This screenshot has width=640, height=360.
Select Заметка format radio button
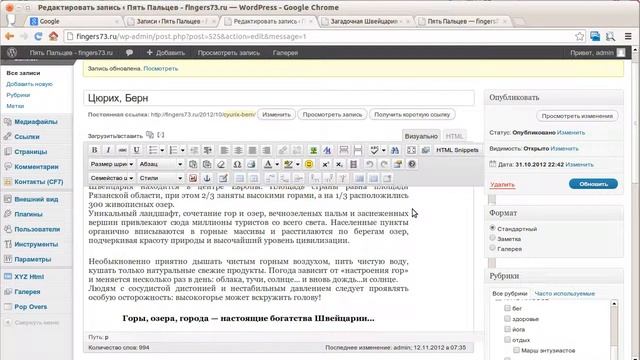click(492, 238)
